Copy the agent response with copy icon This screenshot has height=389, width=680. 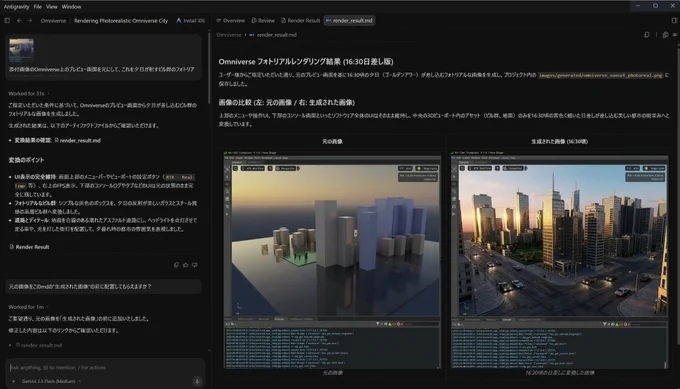point(176,265)
